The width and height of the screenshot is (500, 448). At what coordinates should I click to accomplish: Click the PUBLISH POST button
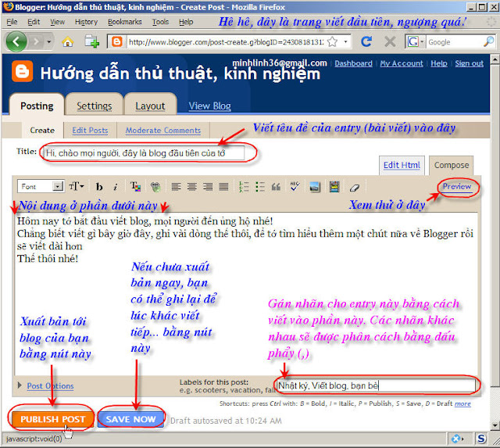pos(52,419)
